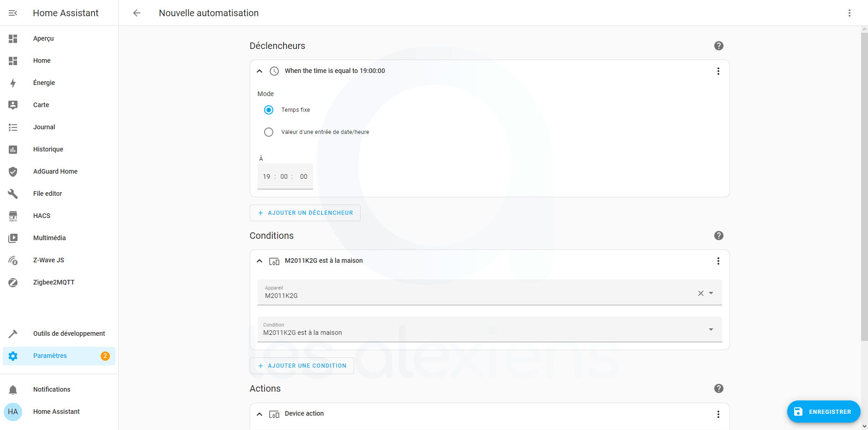The image size is (868, 430).
Task: Click Ajouter un déclencheur button
Action: point(305,213)
